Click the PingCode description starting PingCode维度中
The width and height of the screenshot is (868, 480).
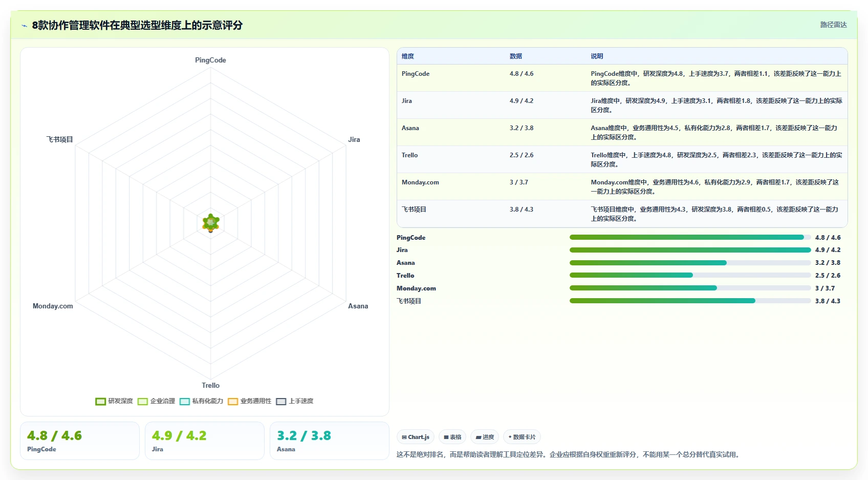716,78
